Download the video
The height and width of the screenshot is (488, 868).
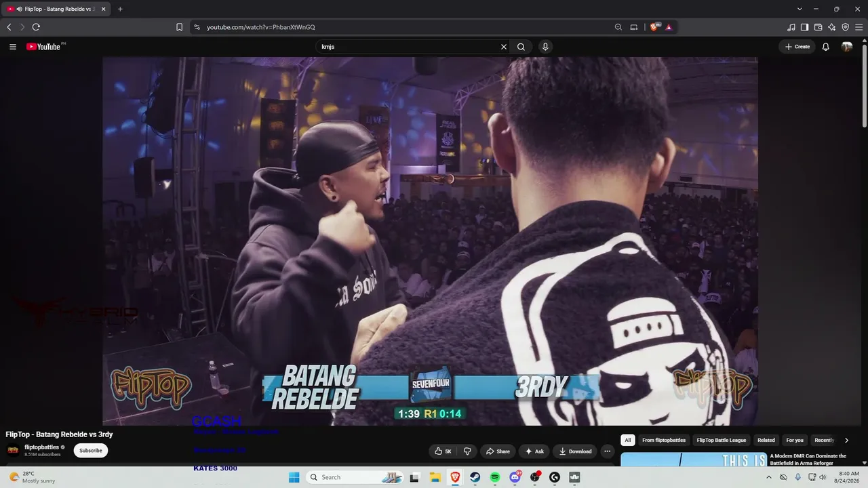tap(575, 451)
